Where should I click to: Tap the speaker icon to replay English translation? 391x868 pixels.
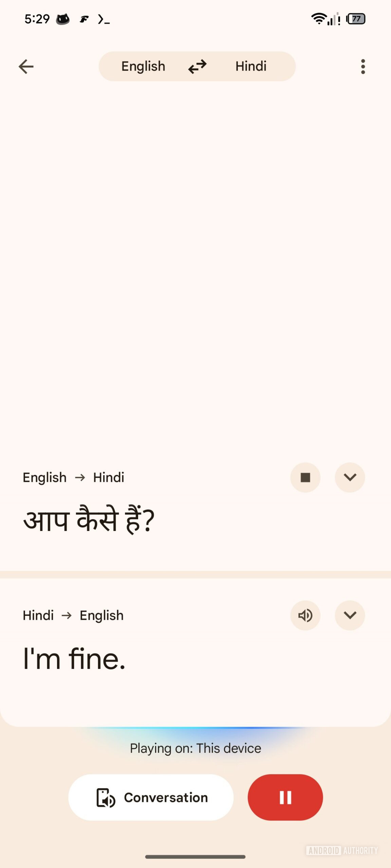coord(305,615)
